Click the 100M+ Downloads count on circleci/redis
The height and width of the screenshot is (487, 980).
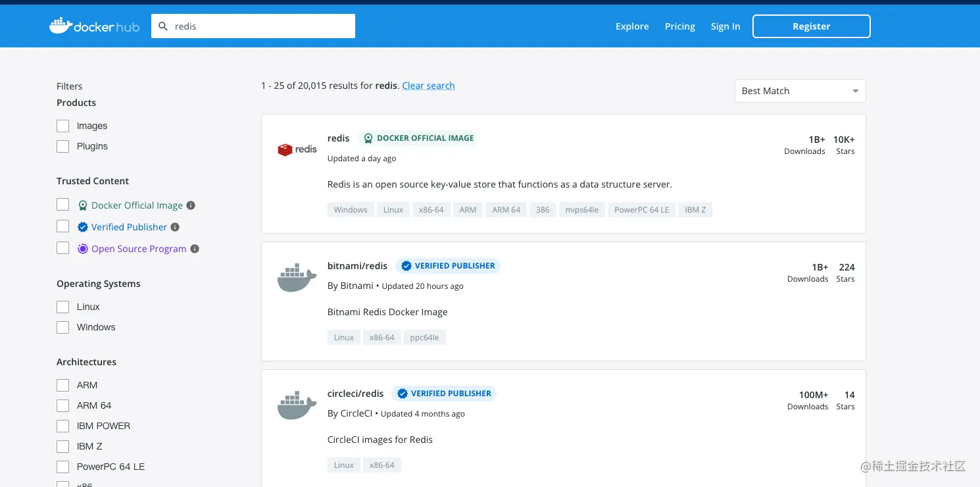808,400
